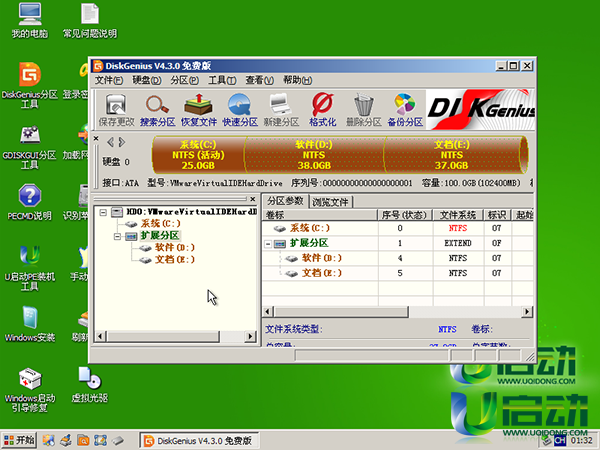Select 文档(E:) 37.0GB partition bar
600x450 pixels.
454,155
